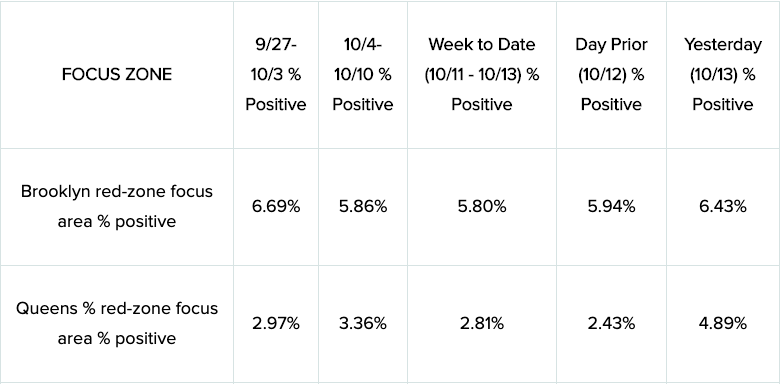This screenshot has height=384, width=780.
Task: Select the 5.80% week-to-date value
Action: point(482,206)
